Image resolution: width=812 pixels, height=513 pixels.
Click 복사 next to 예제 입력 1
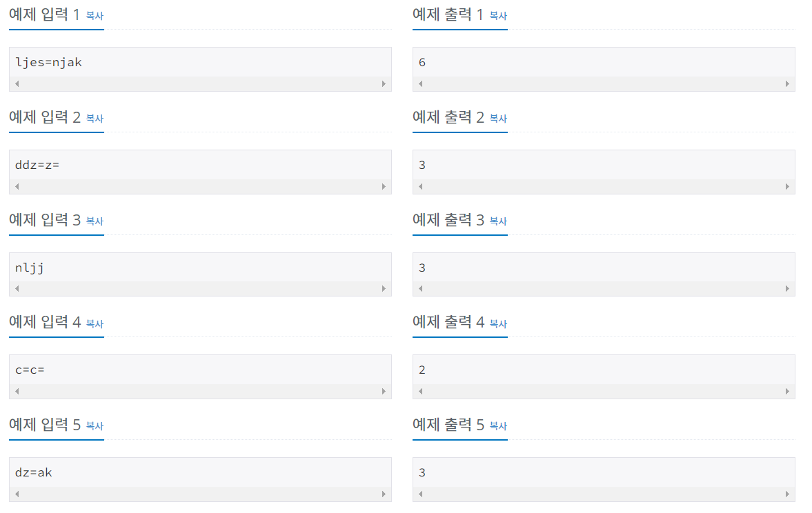click(94, 16)
